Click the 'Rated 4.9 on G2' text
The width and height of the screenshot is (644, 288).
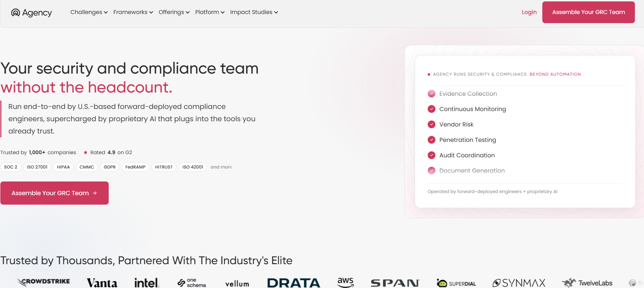click(x=111, y=152)
